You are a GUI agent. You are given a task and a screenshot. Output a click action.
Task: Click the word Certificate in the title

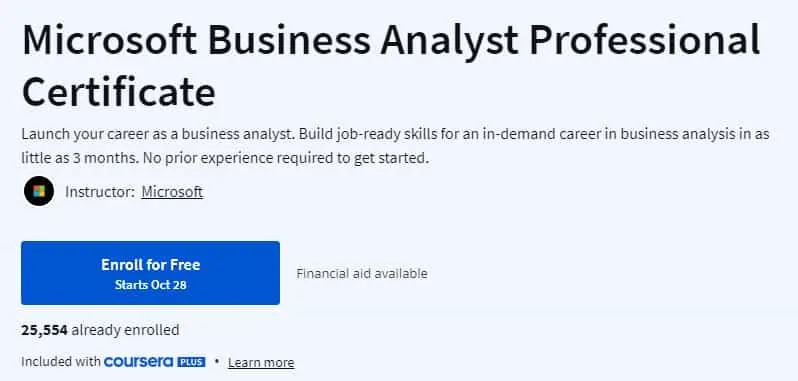point(119,91)
